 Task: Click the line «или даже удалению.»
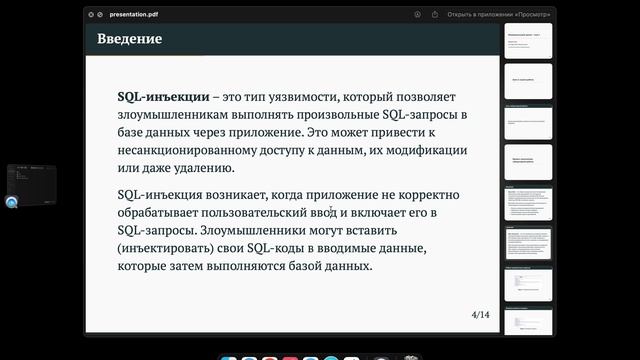point(176,168)
